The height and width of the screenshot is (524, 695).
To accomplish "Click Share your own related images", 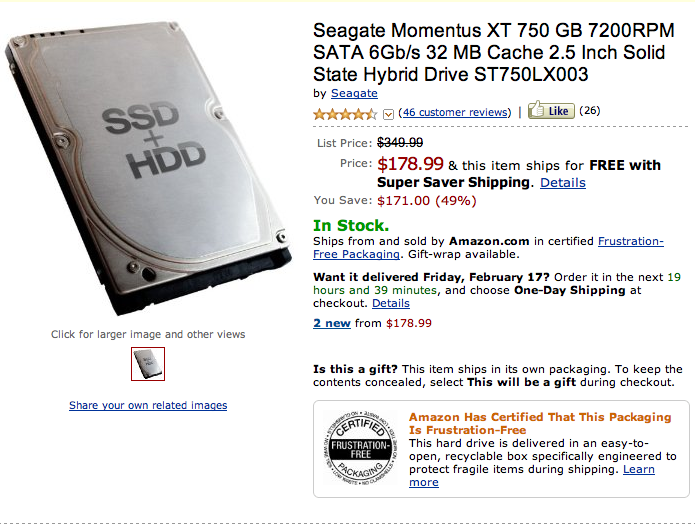I will coord(148,405).
